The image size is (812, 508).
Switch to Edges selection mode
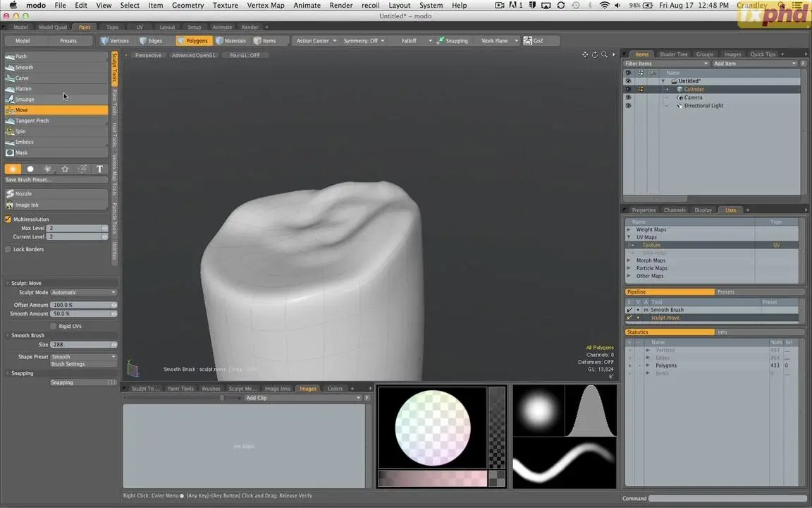(151, 40)
